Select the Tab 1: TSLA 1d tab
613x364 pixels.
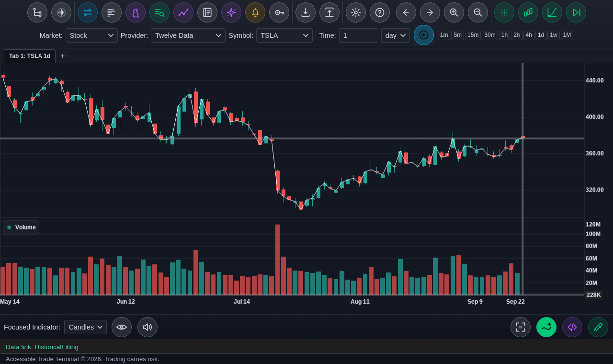pos(30,56)
